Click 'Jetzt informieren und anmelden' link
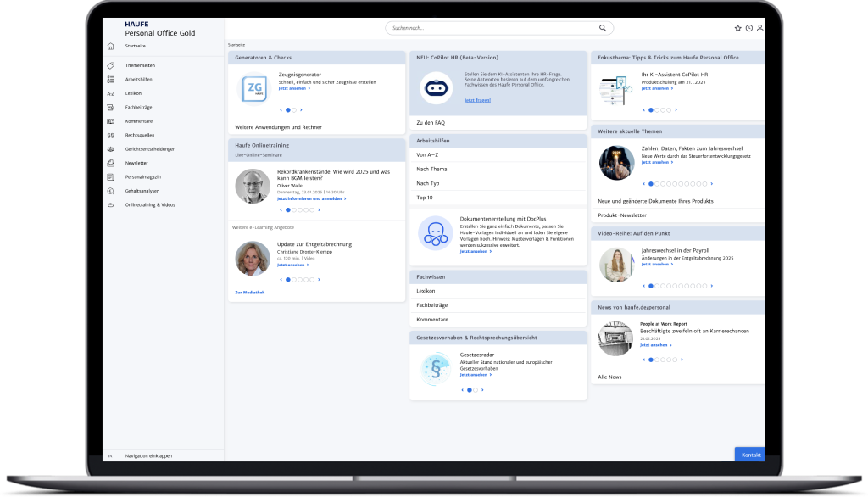Image resolution: width=868 pixels, height=497 pixels. click(x=312, y=199)
